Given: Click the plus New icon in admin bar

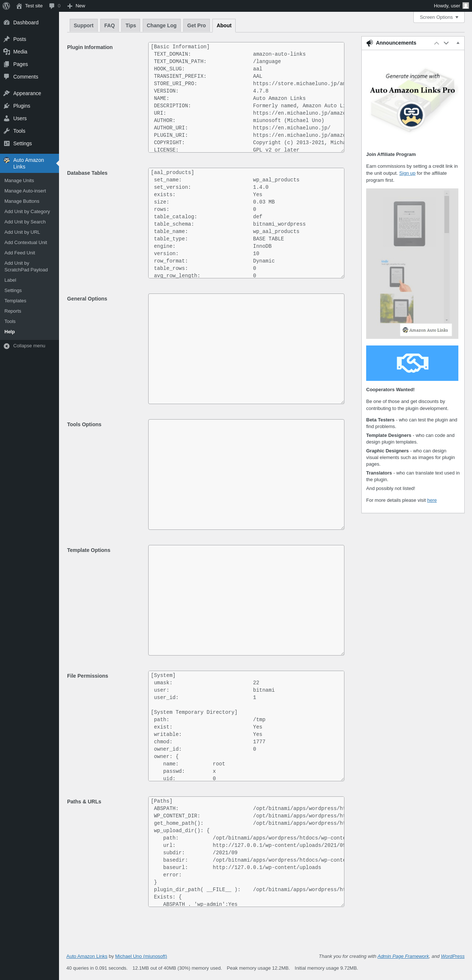Looking at the screenshot, I should (70, 6).
